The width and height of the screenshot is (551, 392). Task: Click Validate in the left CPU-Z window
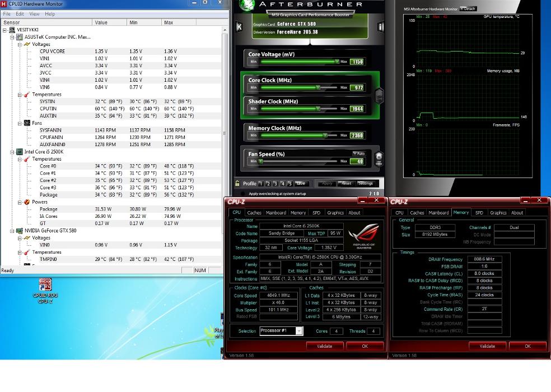pyautogui.click(x=324, y=346)
